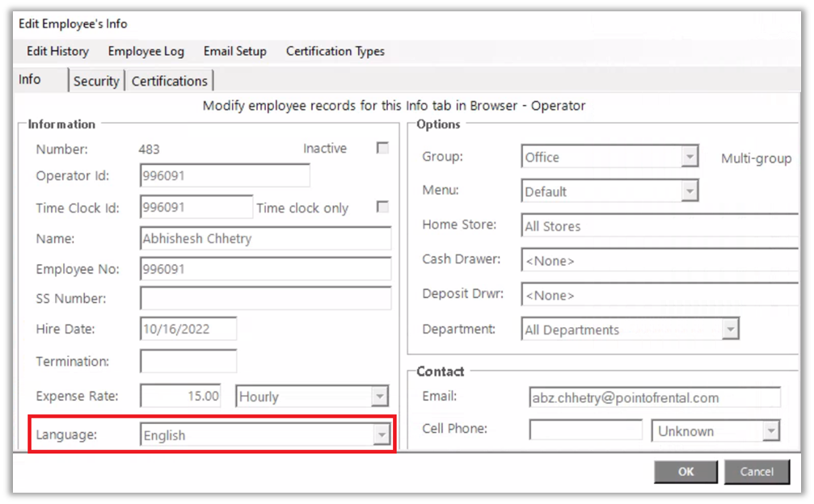Image resolution: width=814 pixels, height=504 pixels.
Task: Open the Certification Types menu
Action: coord(335,51)
